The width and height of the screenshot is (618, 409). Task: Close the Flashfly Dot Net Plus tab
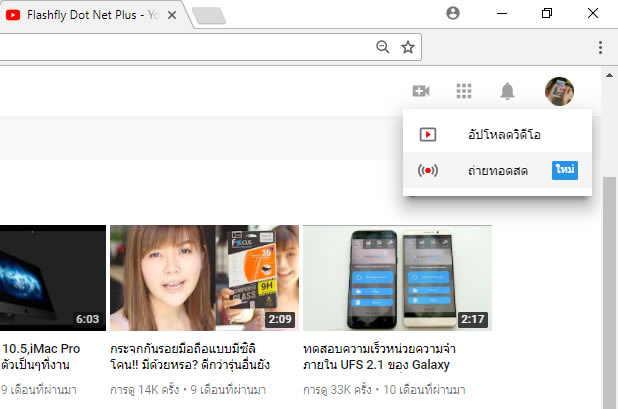click(173, 15)
